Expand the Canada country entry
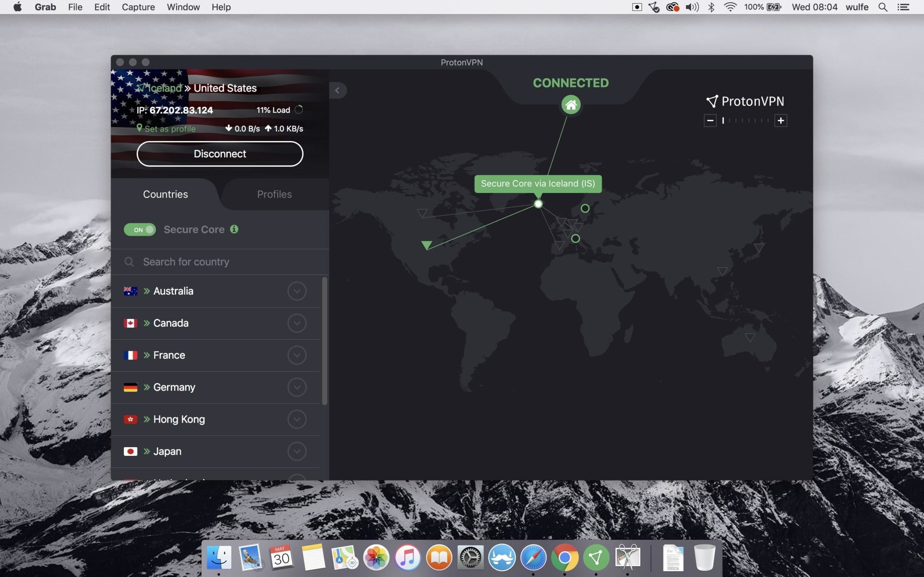The image size is (924, 577). point(297,323)
